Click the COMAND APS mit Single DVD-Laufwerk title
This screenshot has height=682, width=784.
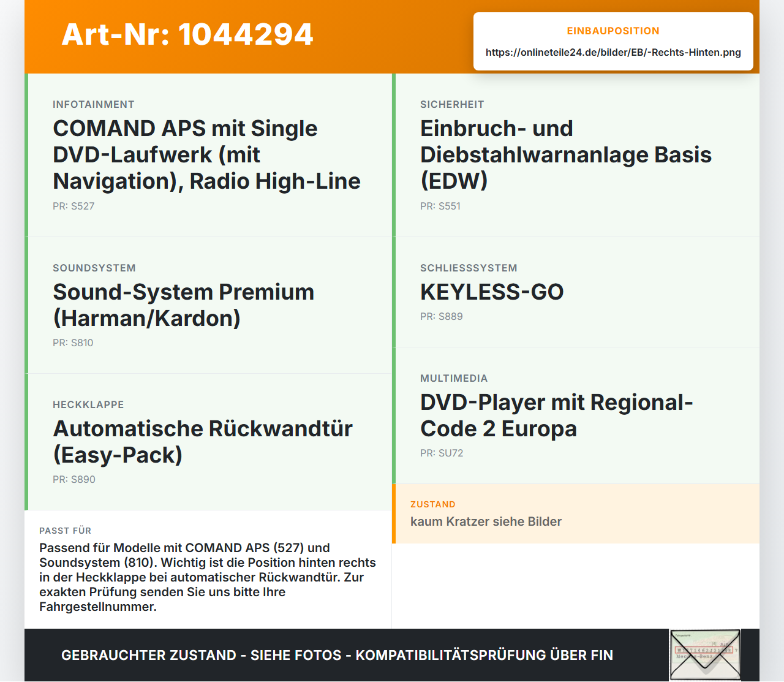[206, 154]
